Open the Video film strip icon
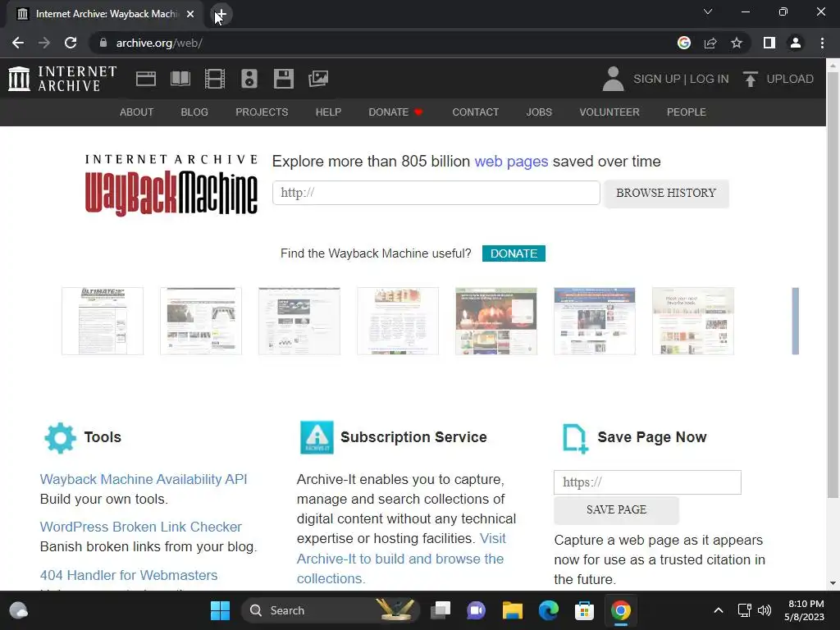Viewport: 840px width, 630px height. [215, 79]
